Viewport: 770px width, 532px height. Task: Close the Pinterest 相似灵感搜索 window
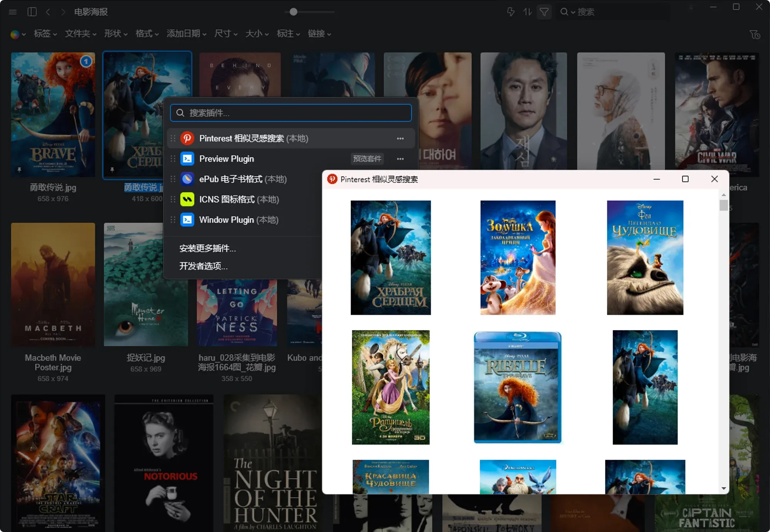click(x=714, y=179)
